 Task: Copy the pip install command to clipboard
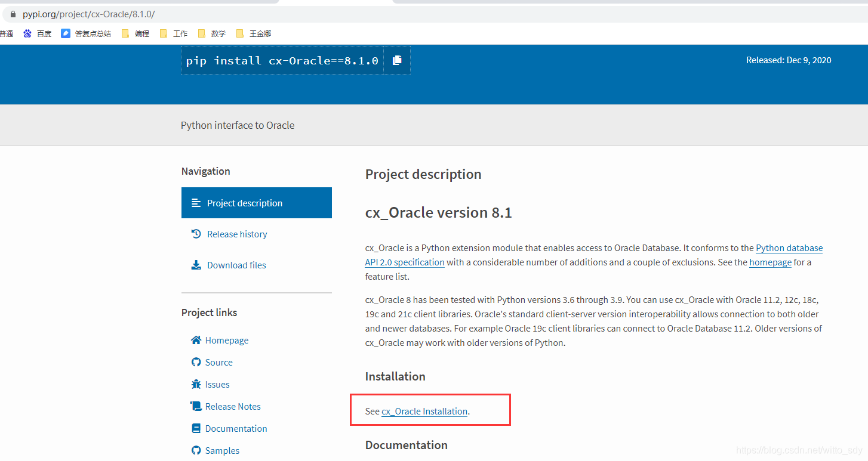(397, 60)
